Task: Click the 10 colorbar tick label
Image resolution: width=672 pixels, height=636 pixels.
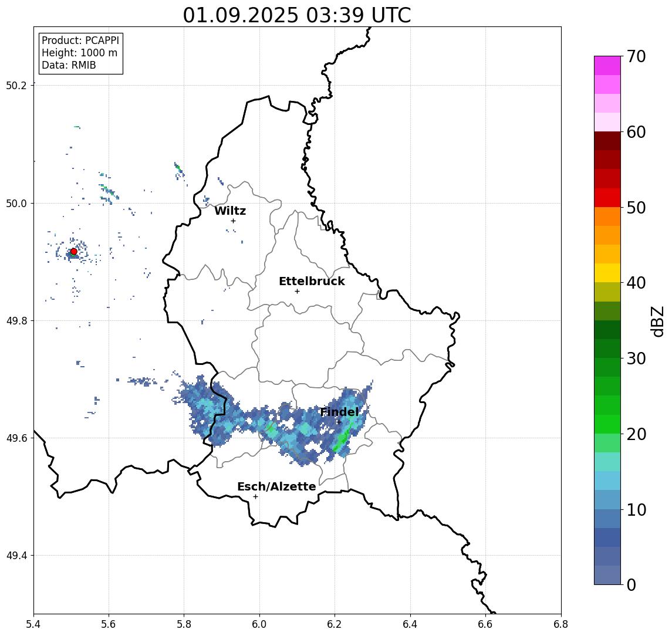Action: pos(636,509)
